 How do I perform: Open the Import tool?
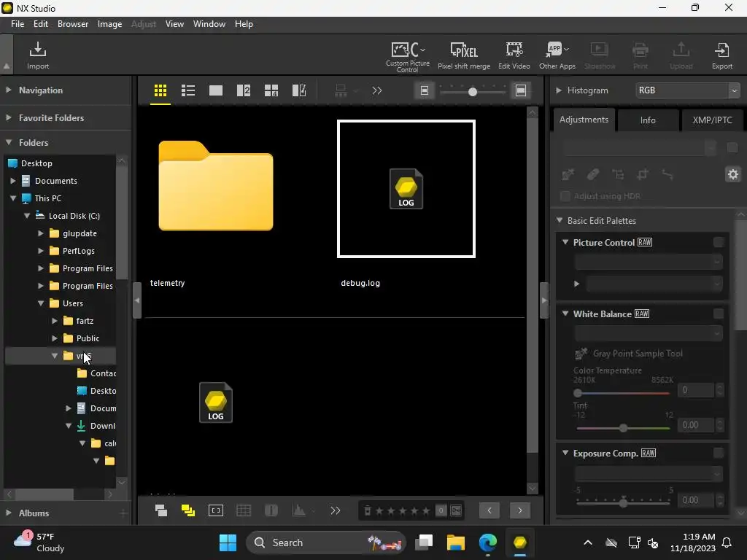click(x=38, y=55)
